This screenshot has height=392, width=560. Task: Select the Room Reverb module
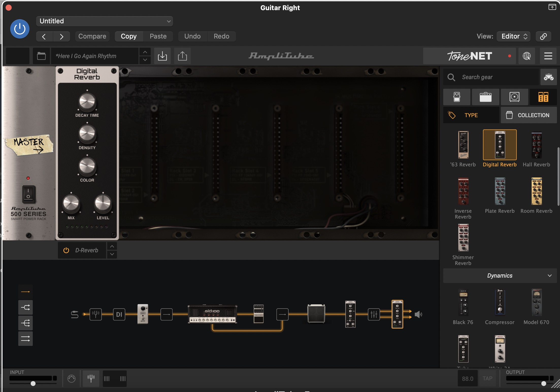point(536,195)
